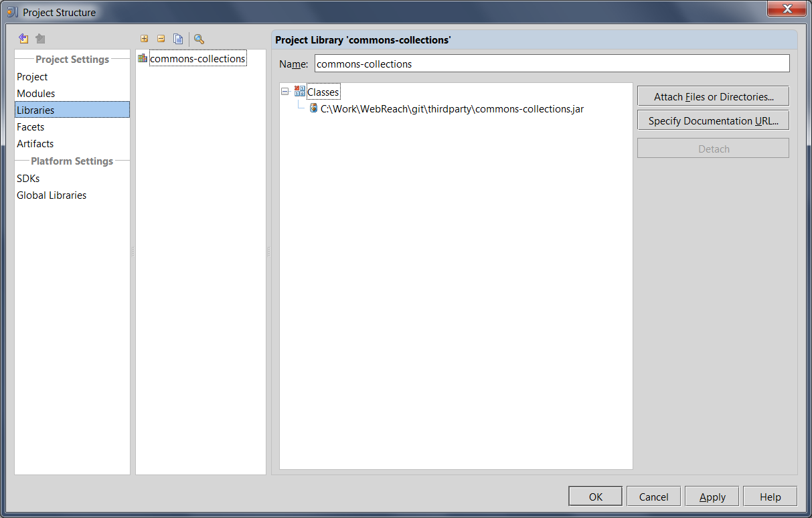Select commons-collections library in list

point(197,59)
